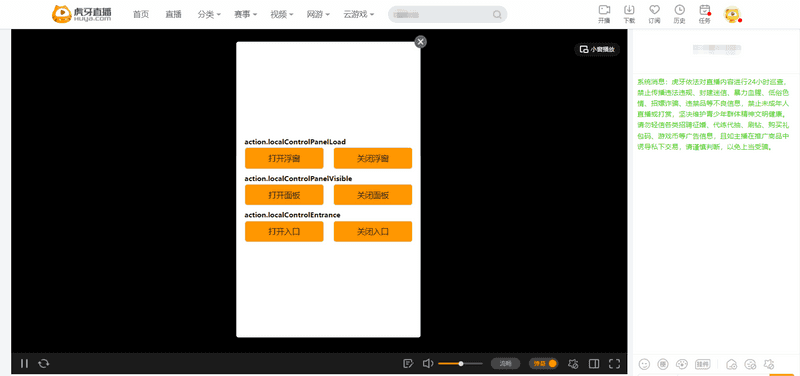
Task: Expand the 云游戏 dropdown menu
Action: (x=359, y=14)
